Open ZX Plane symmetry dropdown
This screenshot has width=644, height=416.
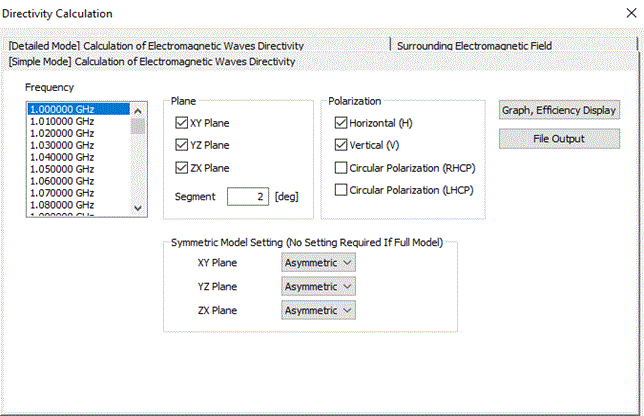[x=318, y=310]
